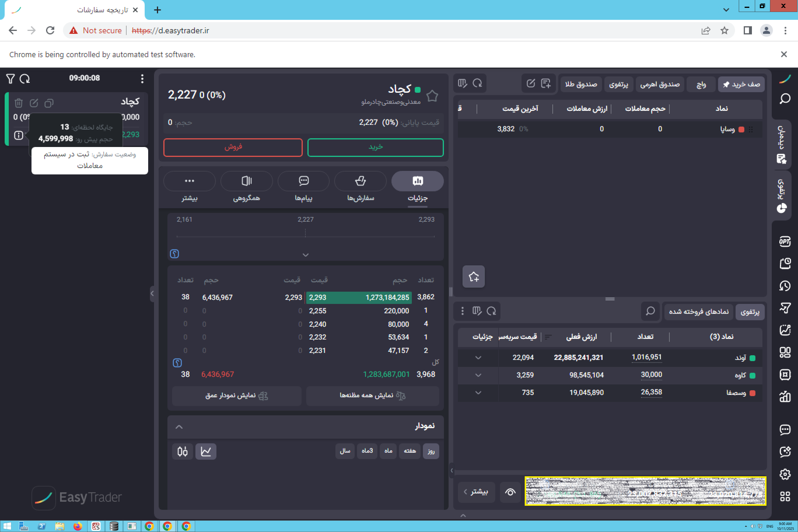
Task: Delete the کچاد order with trash icon
Action: (x=19, y=103)
